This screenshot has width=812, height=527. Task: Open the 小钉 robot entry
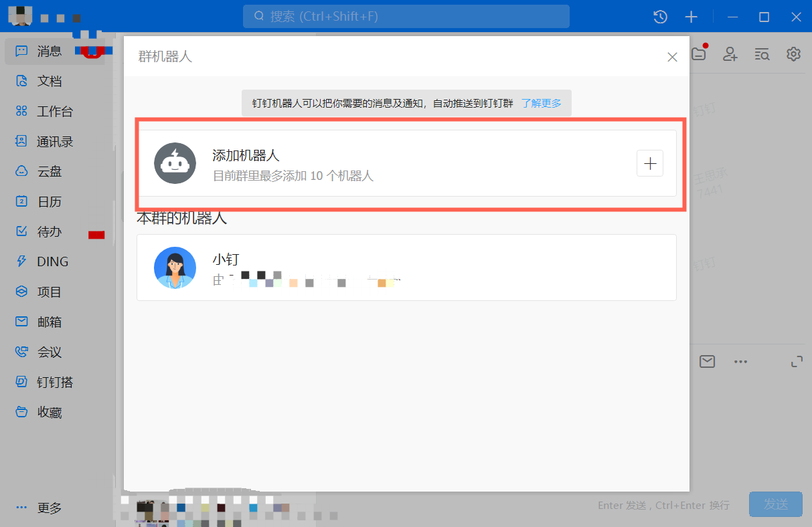(406, 268)
